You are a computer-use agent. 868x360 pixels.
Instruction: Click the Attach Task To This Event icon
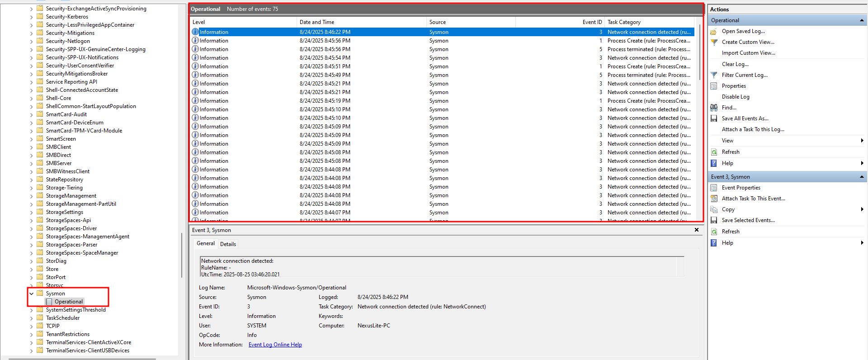click(714, 199)
